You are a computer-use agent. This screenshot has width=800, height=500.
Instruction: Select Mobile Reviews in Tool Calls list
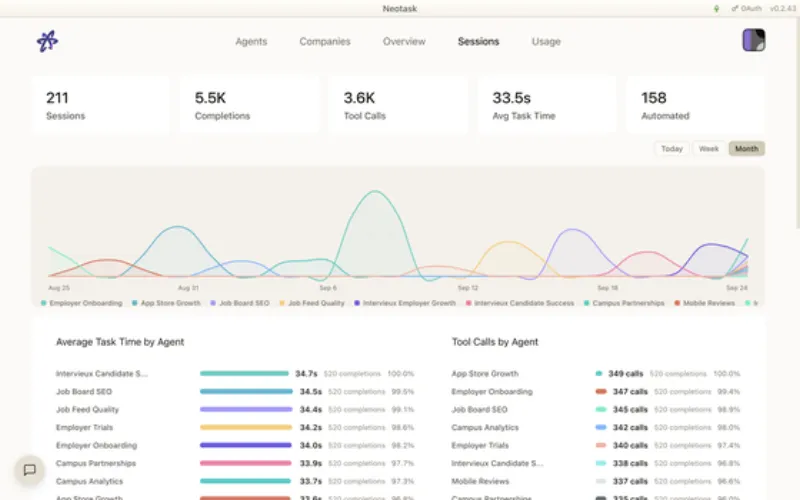(x=480, y=481)
